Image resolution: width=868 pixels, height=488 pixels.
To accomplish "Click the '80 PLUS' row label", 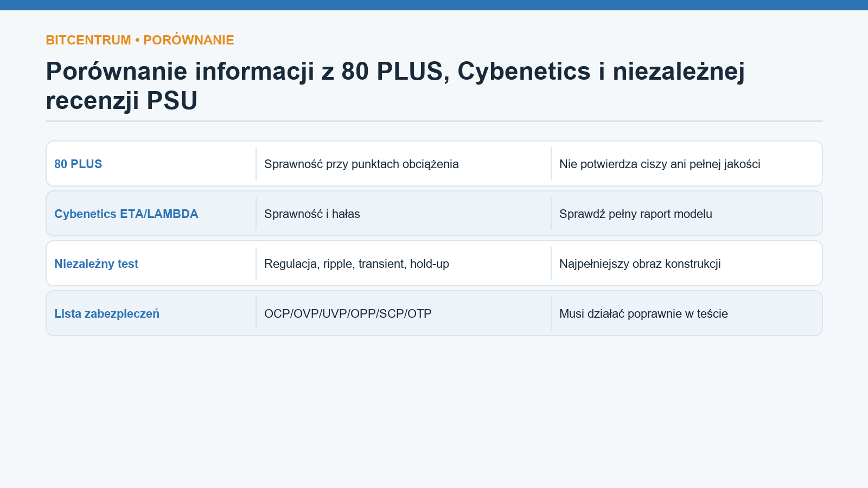I will pos(78,164).
